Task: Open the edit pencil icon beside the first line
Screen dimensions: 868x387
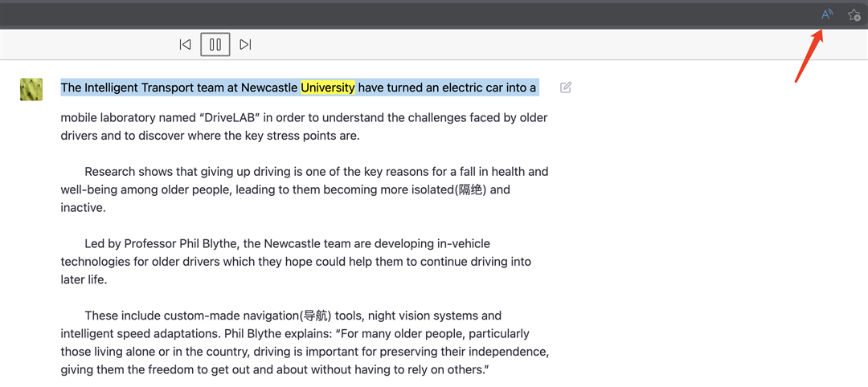Action: pyautogui.click(x=566, y=88)
